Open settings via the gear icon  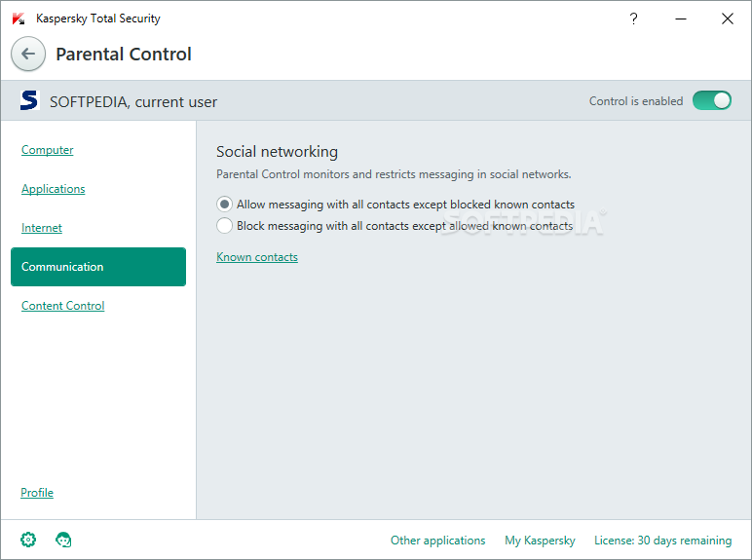28,540
